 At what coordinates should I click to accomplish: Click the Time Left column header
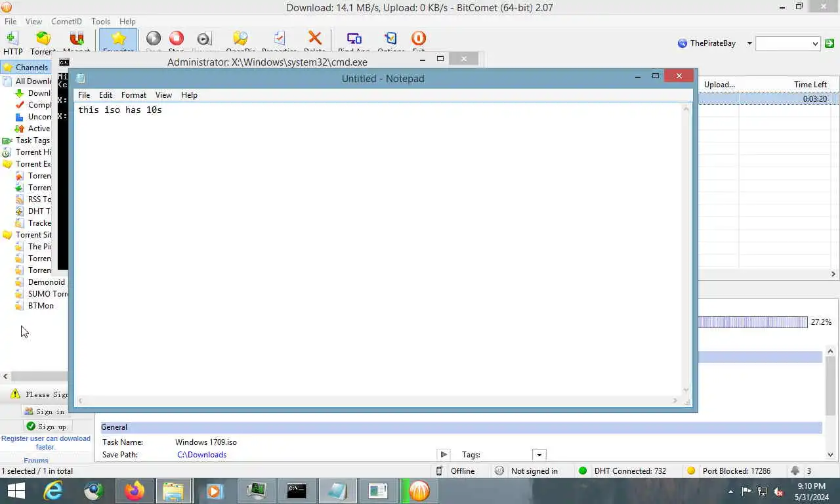(x=810, y=84)
